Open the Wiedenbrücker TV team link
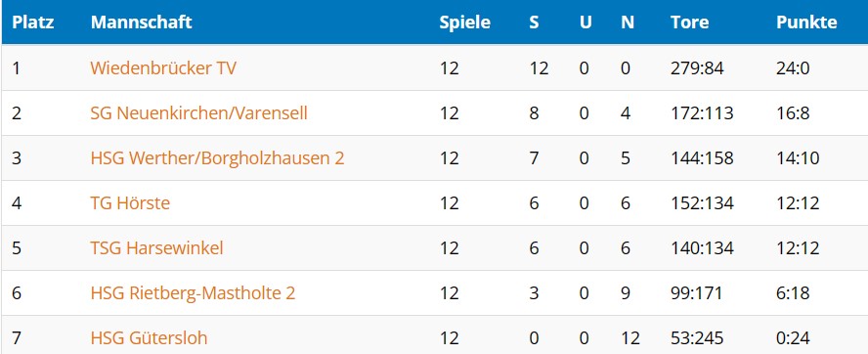This screenshot has height=354, width=868. (x=163, y=68)
